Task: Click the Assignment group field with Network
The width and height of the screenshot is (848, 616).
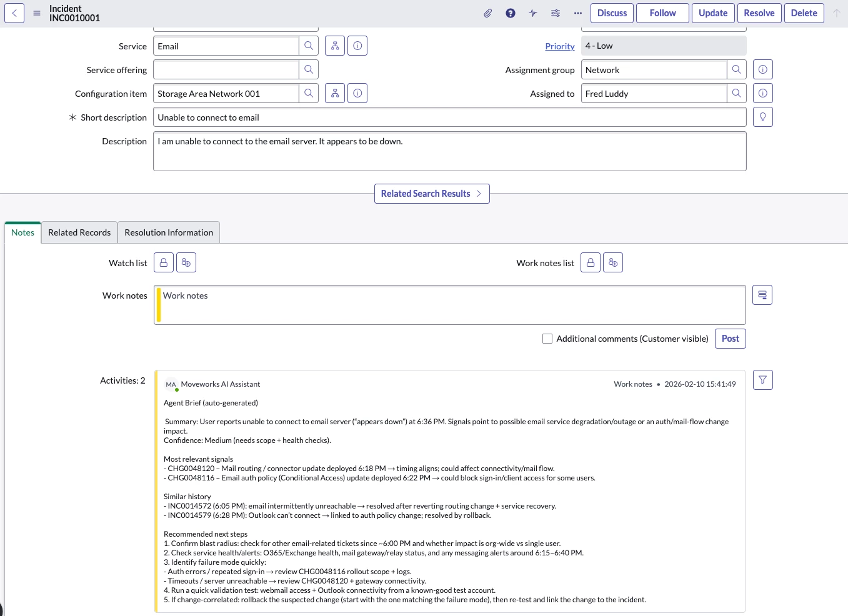Action: 654,70
